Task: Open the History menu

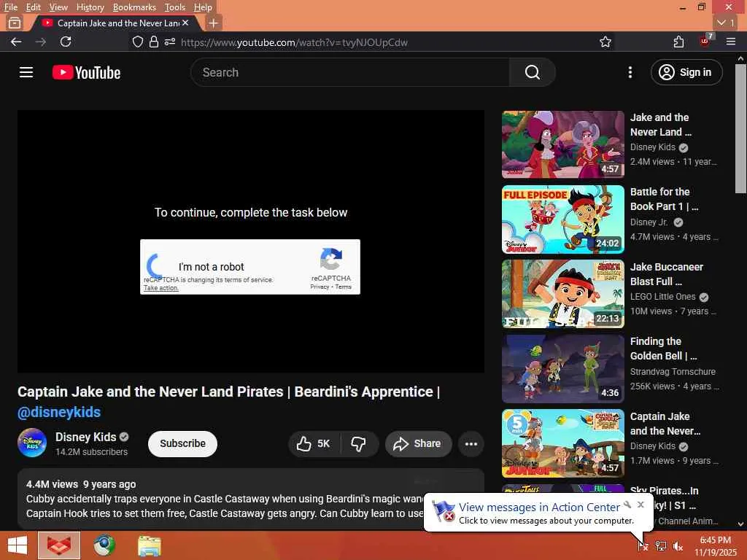Action: (x=90, y=7)
